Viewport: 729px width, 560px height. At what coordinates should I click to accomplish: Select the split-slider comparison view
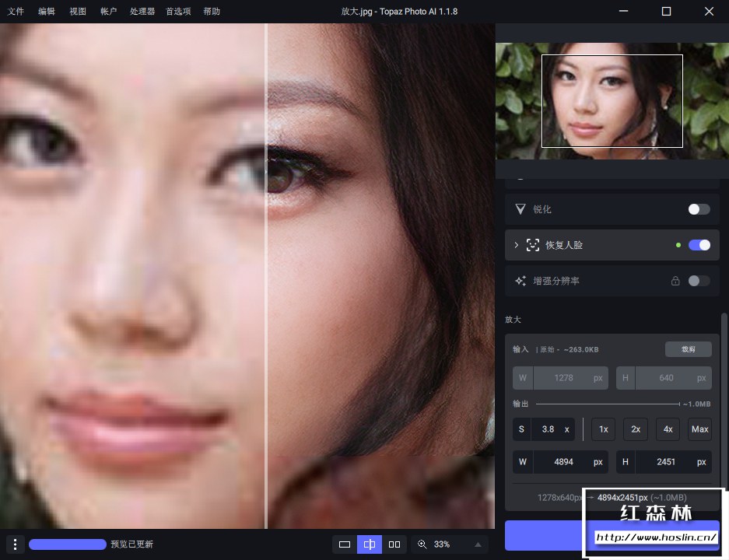click(x=370, y=544)
